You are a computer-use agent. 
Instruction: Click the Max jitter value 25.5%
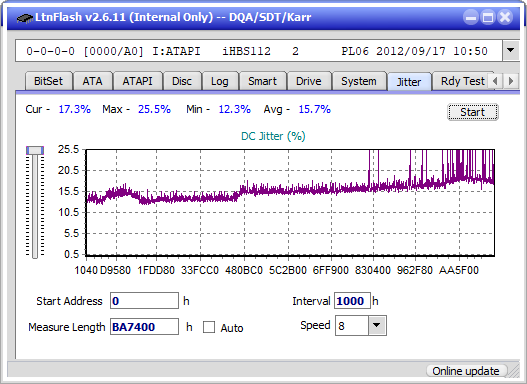pyautogui.click(x=154, y=109)
